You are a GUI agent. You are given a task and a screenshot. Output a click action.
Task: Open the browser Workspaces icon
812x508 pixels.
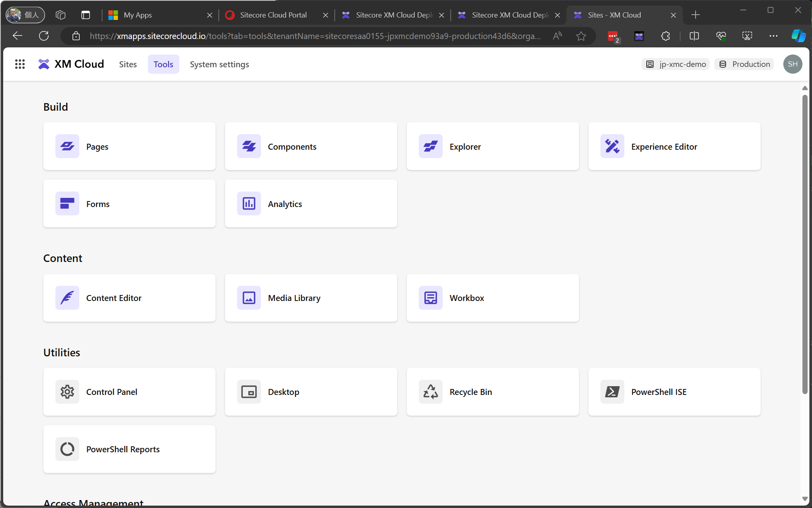coord(61,15)
